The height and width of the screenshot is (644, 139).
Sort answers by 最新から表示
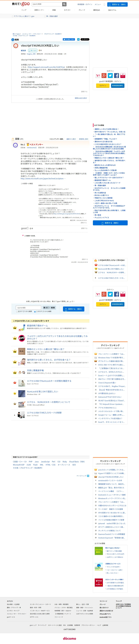click(x=71, y=139)
